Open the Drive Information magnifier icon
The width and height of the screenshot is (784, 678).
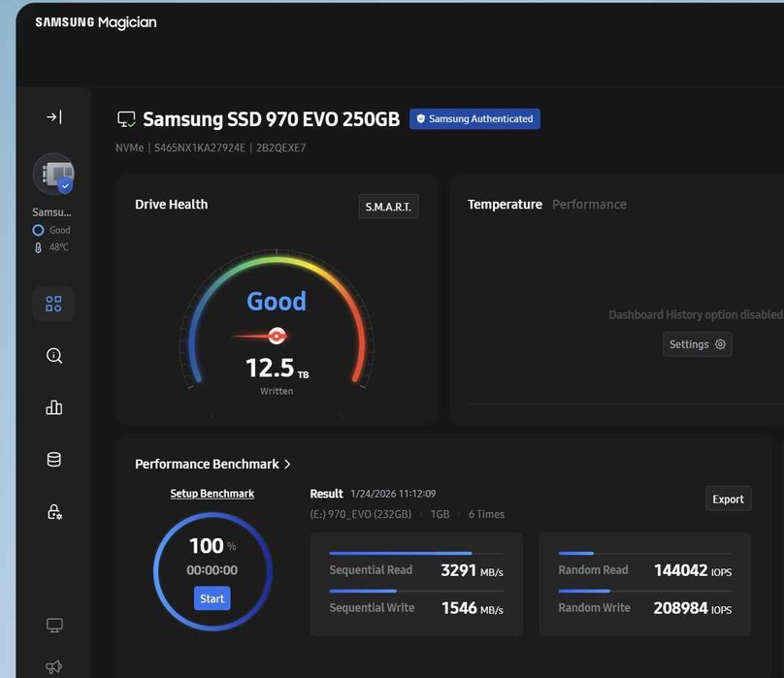click(54, 356)
